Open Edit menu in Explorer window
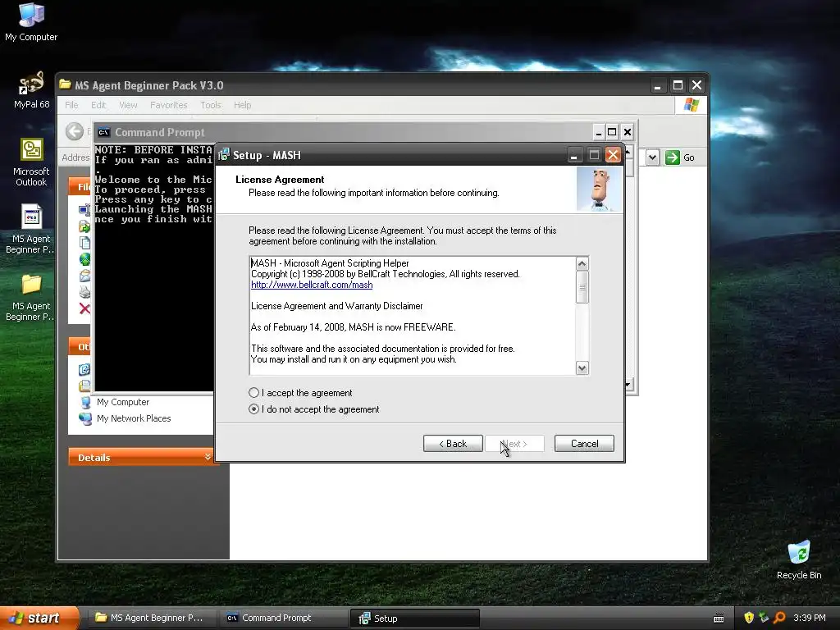 [x=98, y=105]
